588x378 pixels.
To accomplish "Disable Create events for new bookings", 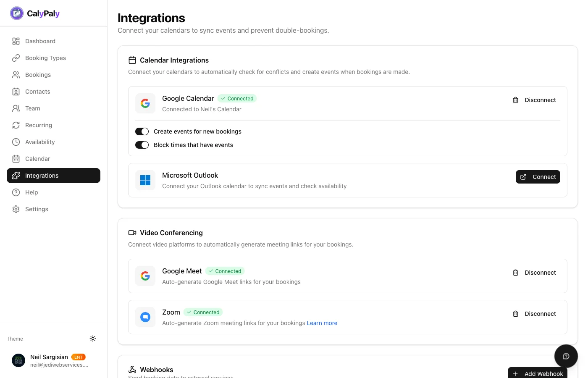I will [142, 131].
